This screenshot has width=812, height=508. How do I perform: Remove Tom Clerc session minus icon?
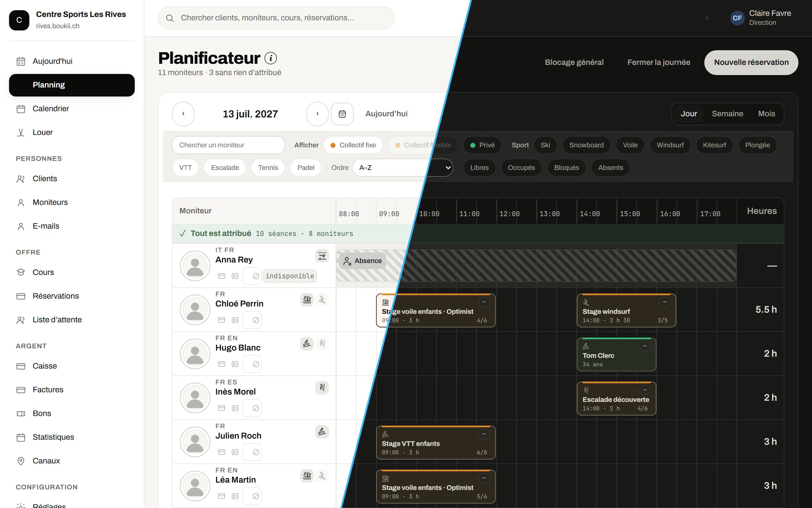pos(645,346)
